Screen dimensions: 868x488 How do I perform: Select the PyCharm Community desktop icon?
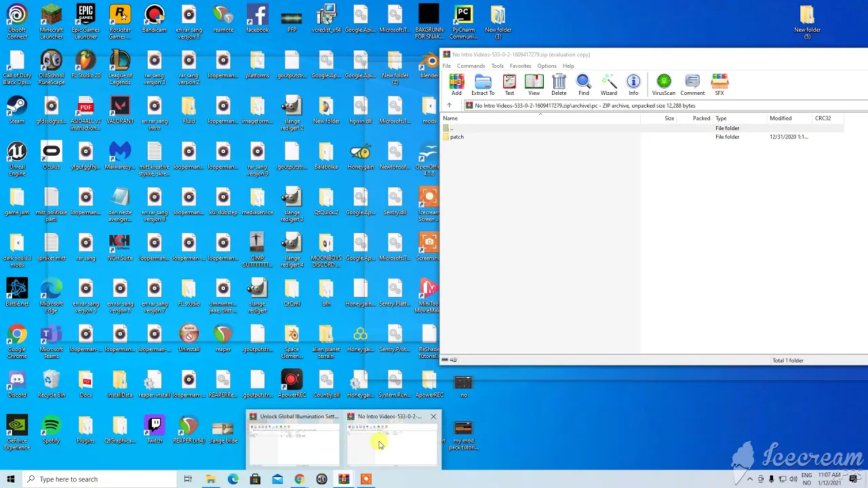(463, 22)
